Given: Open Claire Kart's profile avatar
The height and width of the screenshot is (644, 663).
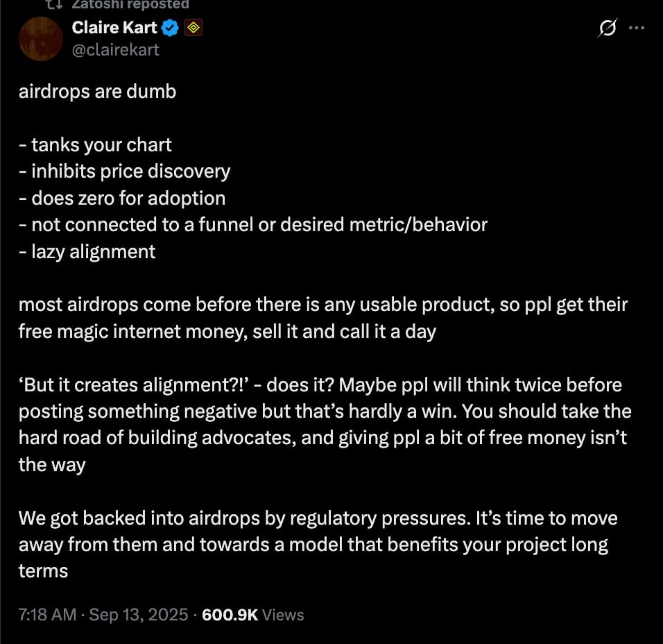Looking at the screenshot, I should (x=41, y=38).
